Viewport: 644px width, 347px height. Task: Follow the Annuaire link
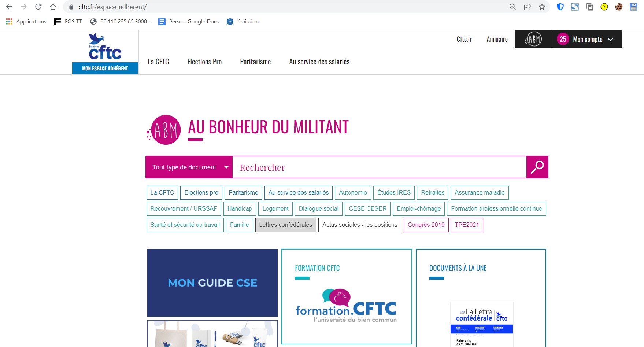(497, 39)
